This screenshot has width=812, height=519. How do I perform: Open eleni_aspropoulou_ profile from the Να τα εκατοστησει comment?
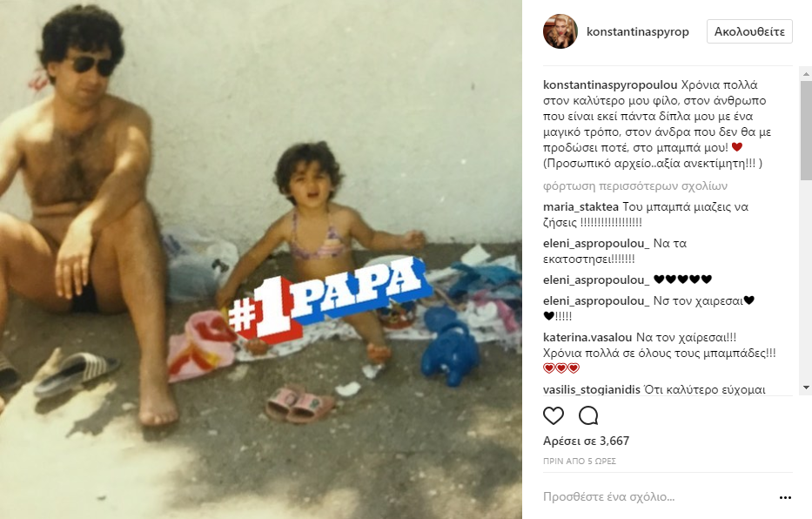pyautogui.click(x=596, y=244)
